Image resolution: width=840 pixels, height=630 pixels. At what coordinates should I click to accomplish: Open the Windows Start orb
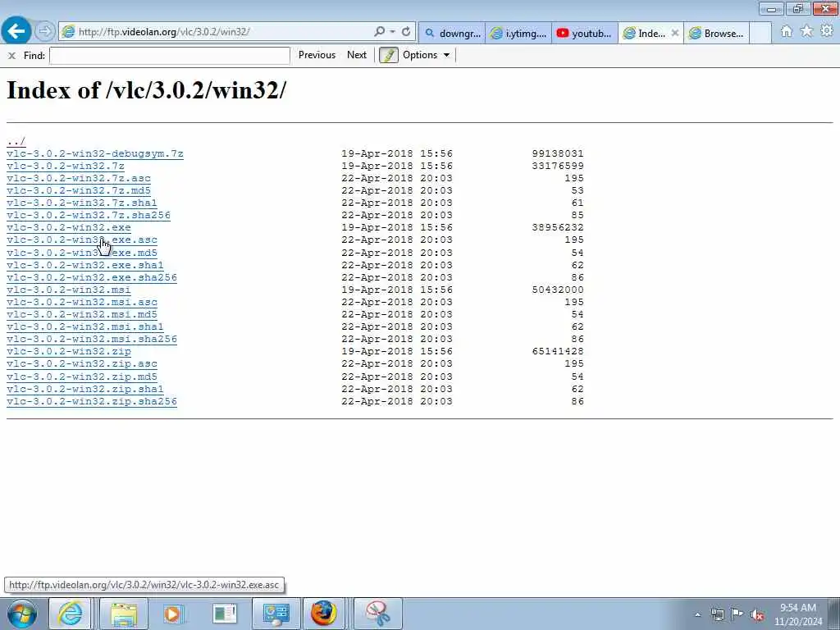[22, 614]
